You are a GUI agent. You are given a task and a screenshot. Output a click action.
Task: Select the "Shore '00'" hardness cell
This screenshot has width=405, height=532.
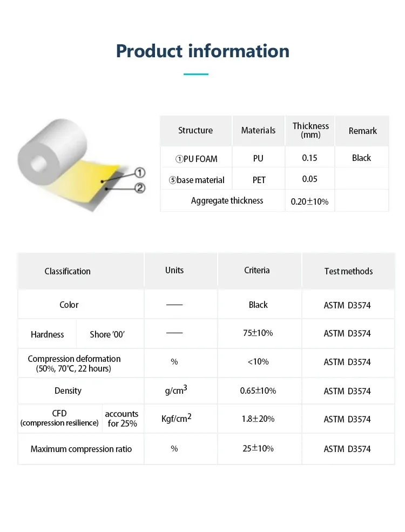[107, 335]
